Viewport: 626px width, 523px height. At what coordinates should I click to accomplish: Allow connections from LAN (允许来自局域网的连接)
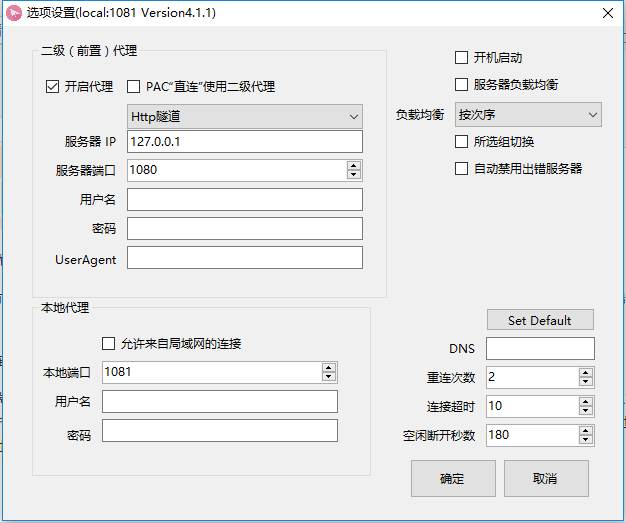(x=109, y=344)
